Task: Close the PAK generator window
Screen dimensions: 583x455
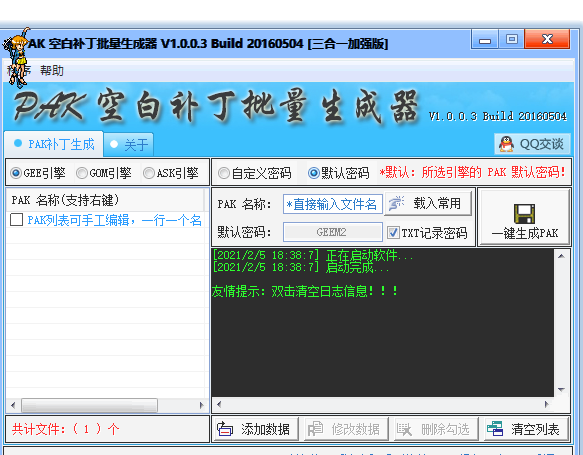Action: coord(547,39)
